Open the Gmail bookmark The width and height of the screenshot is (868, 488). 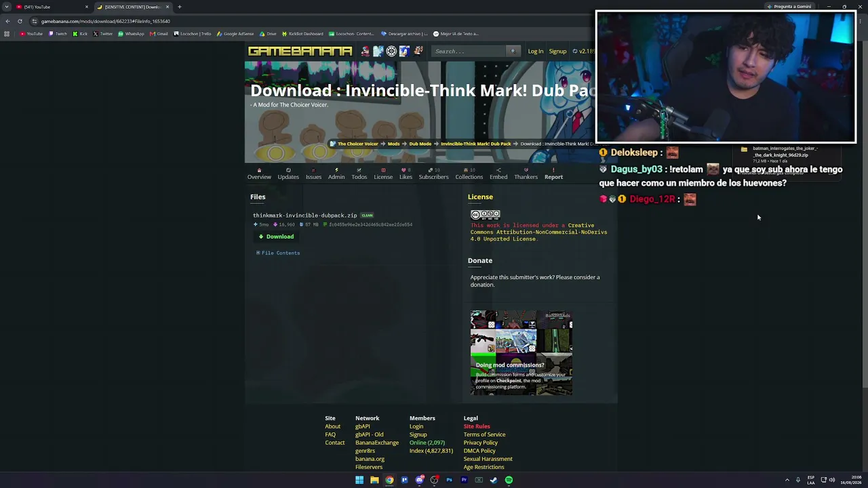[x=159, y=34]
